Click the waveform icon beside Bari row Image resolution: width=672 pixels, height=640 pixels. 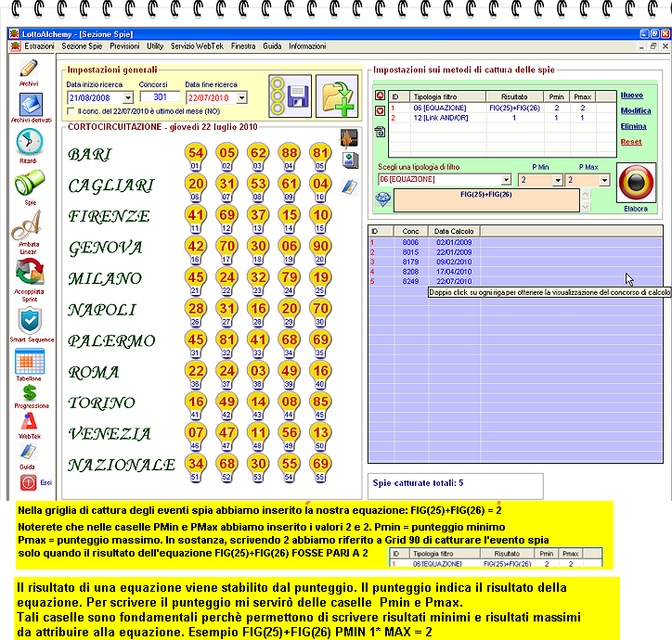[x=349, y=138]
